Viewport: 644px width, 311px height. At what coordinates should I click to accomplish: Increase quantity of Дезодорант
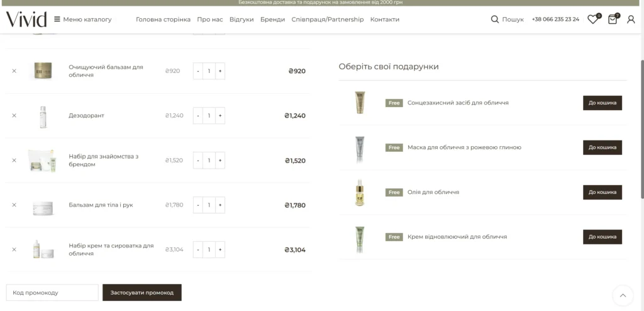click(x=220, y=116)
